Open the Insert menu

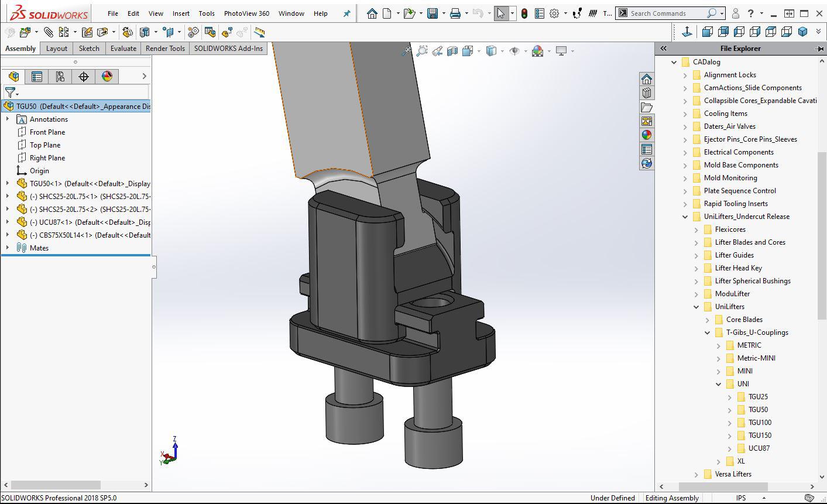181,13
